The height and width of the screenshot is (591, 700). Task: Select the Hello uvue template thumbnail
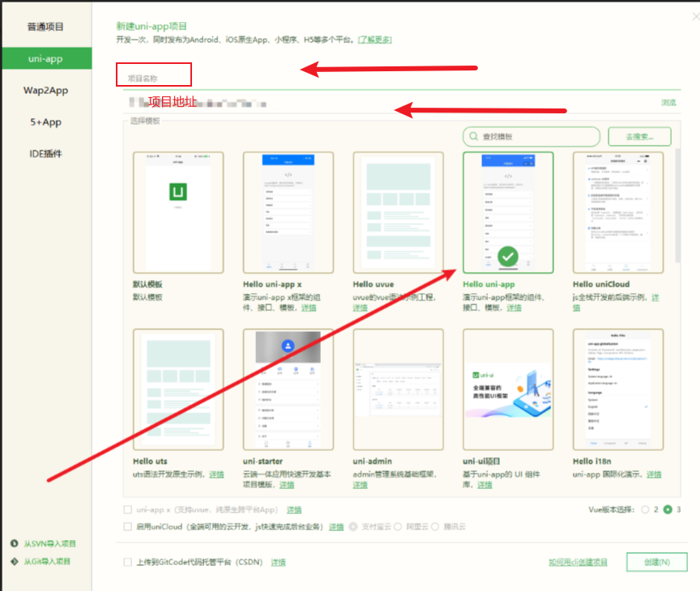tap(399, 212)
